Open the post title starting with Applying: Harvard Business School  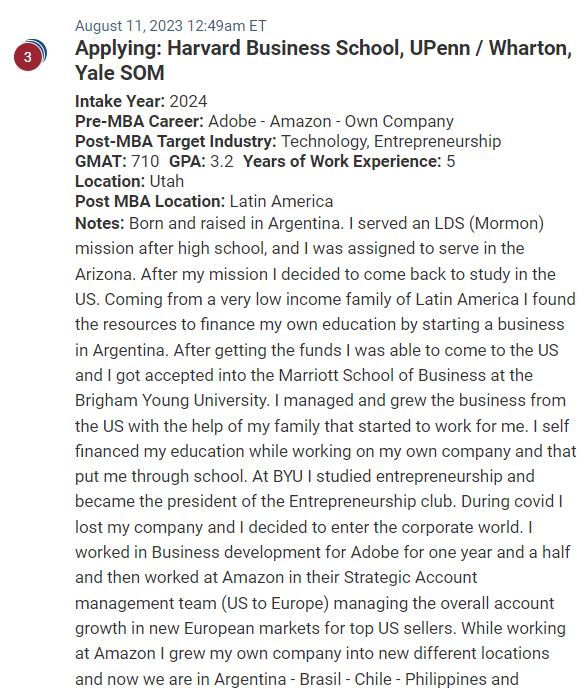[324, 60]
